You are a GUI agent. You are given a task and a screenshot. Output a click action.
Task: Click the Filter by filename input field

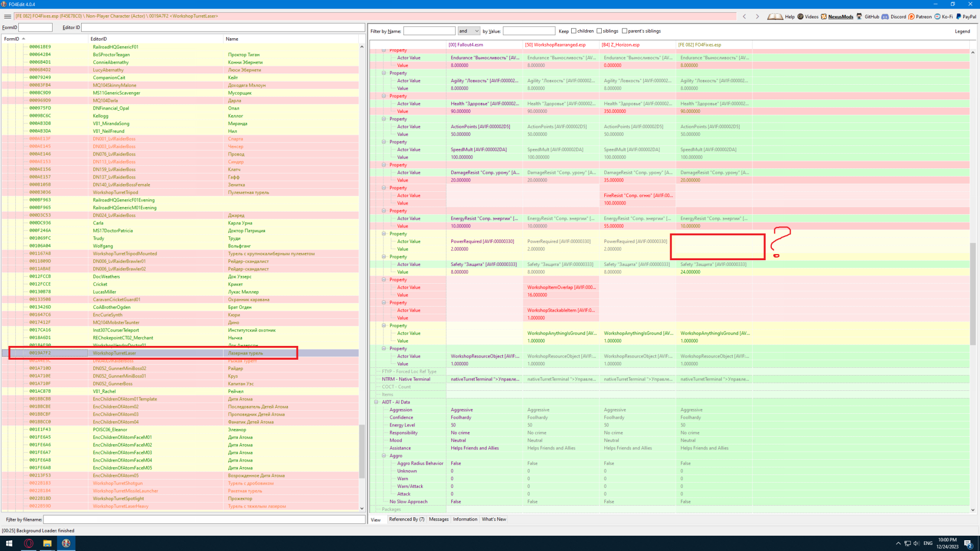[x=204, y=519]
